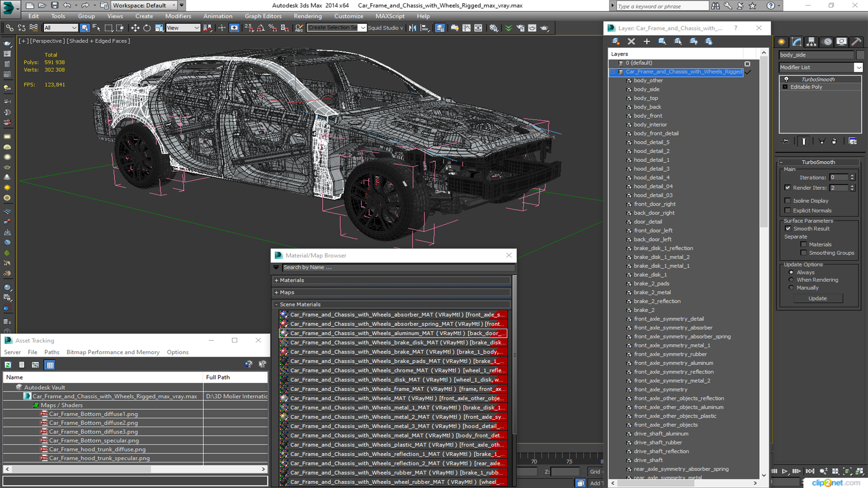Click the TurboSmooth Update button
Viewport: 868px width, 488px height.
point(817,298)
